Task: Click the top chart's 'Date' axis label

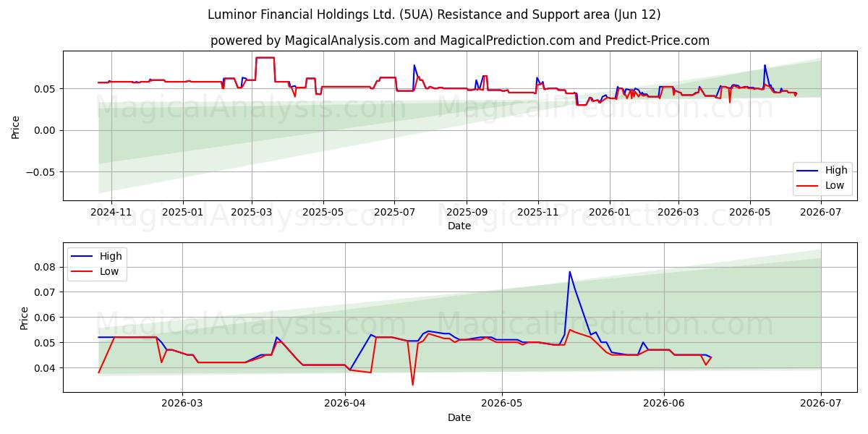Action: pos(459,226)
